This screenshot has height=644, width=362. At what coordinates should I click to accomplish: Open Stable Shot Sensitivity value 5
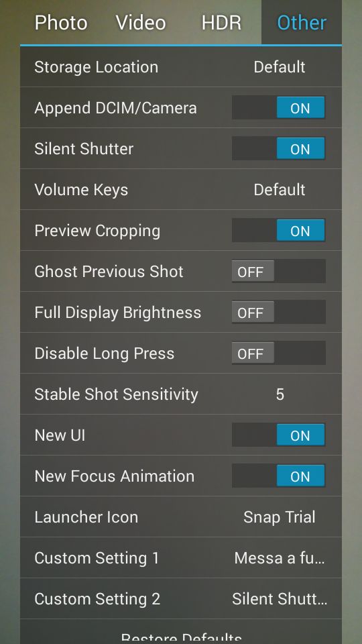(280, 394)
